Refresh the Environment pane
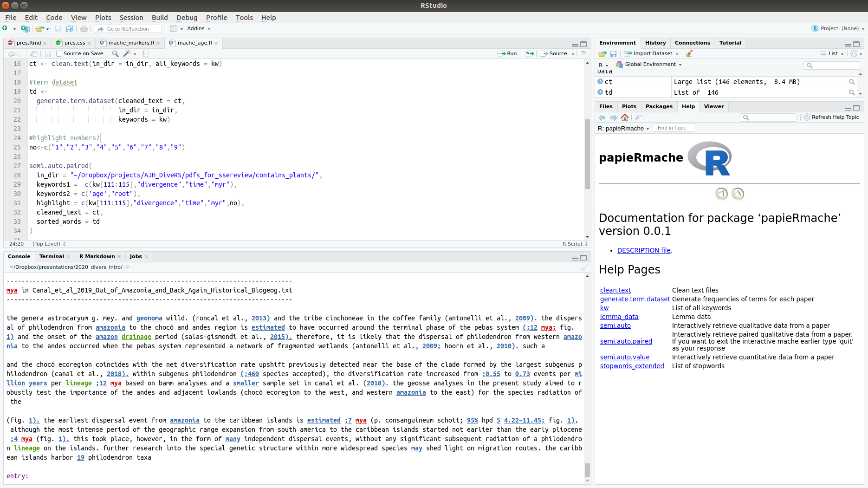 (x=854, y=54)
